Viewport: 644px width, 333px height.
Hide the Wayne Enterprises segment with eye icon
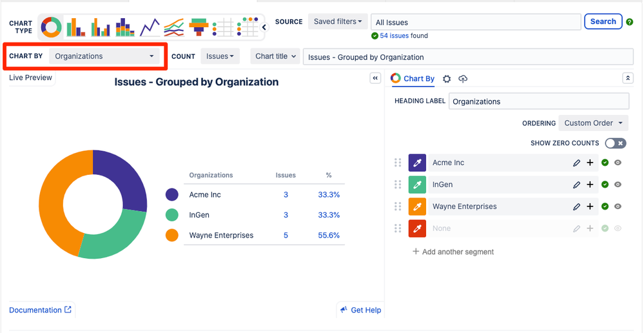tap(618, 207)
